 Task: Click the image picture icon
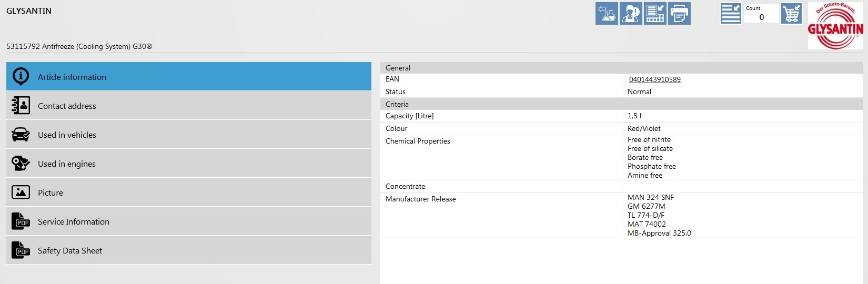(x=21, y=192)
